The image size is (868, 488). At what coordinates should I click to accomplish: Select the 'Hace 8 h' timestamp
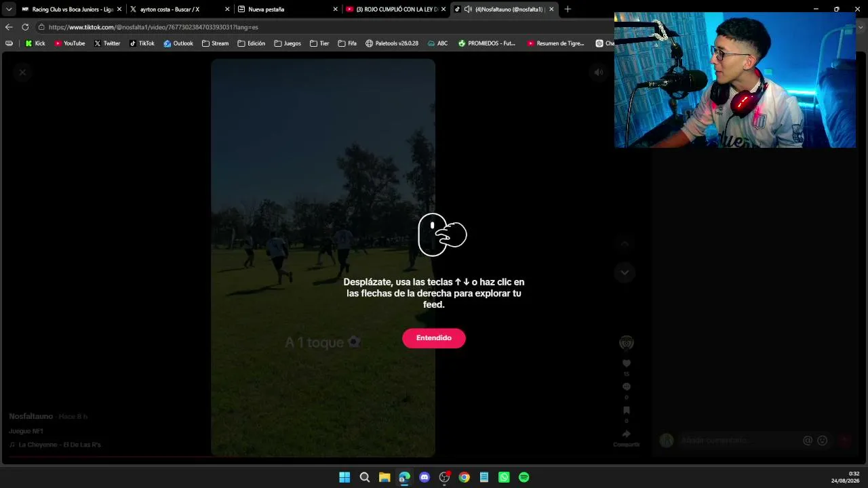click(73, 416)
